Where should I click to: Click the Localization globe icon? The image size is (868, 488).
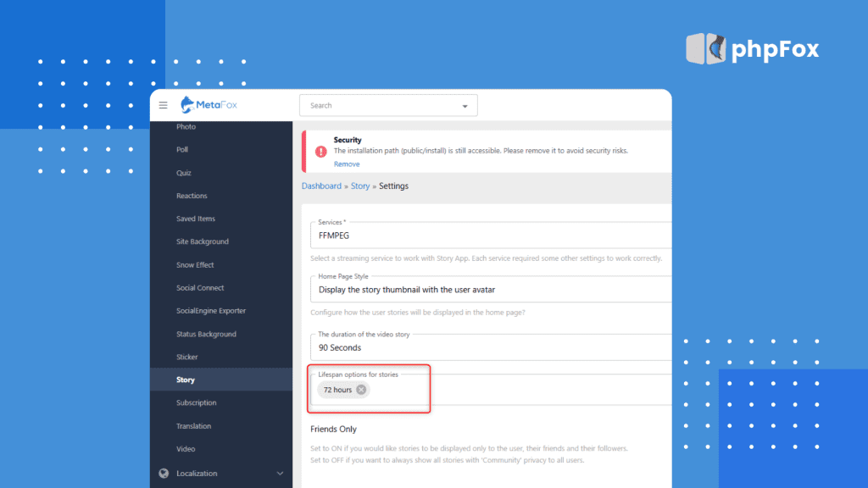(164, 473)
